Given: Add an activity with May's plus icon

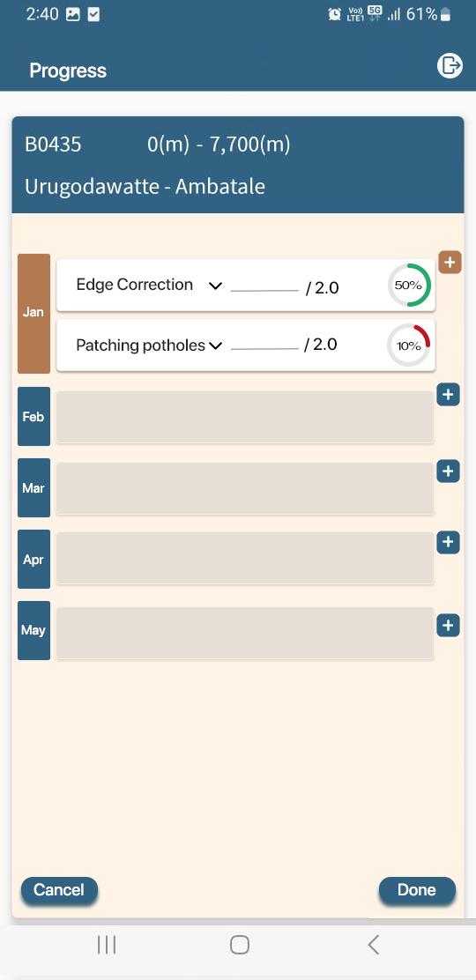Looking at the screenshot, I should point(448,626).
